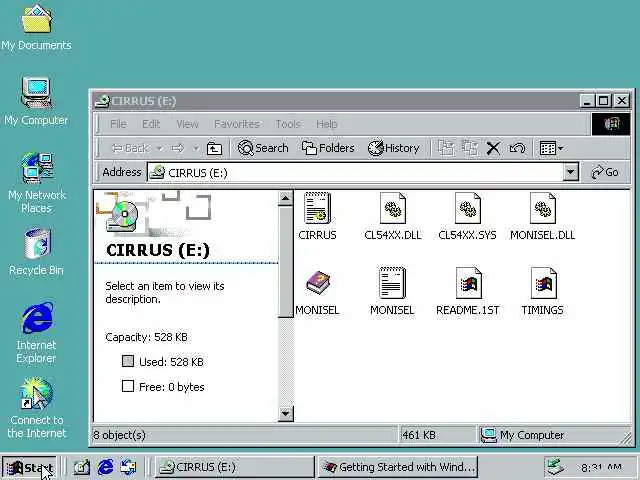The image size is (640, 480).
Task: Click the Search toolbar button
Action: [x=263, y=148]
